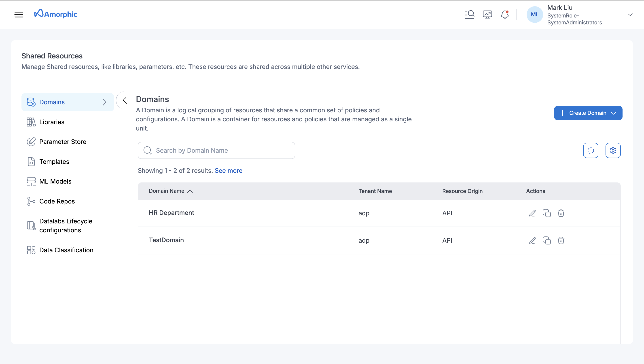Viewport: 644px width, 364px height.
Task: Delete the HR Department domain
Action: (x=561, y=213)
